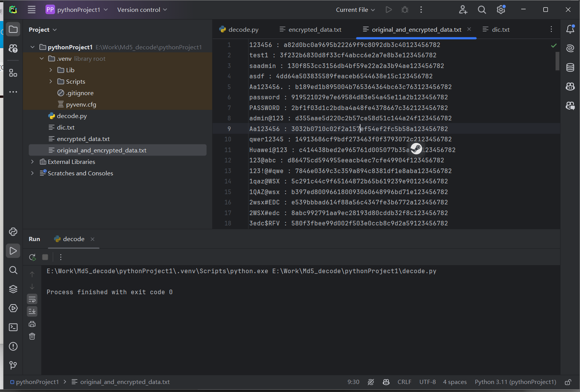Open Python Console tool window icon
This screenshot has height=392, width=580.
coord(13,232)
